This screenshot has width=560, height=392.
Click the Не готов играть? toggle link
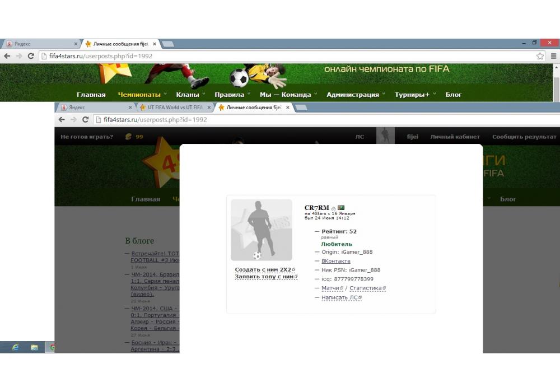87,137
